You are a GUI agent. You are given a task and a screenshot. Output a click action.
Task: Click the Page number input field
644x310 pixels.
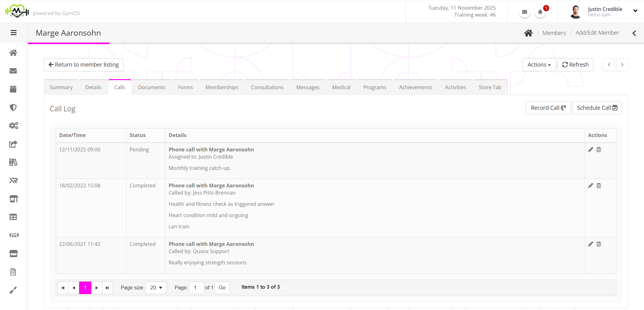tap(196, 287)
